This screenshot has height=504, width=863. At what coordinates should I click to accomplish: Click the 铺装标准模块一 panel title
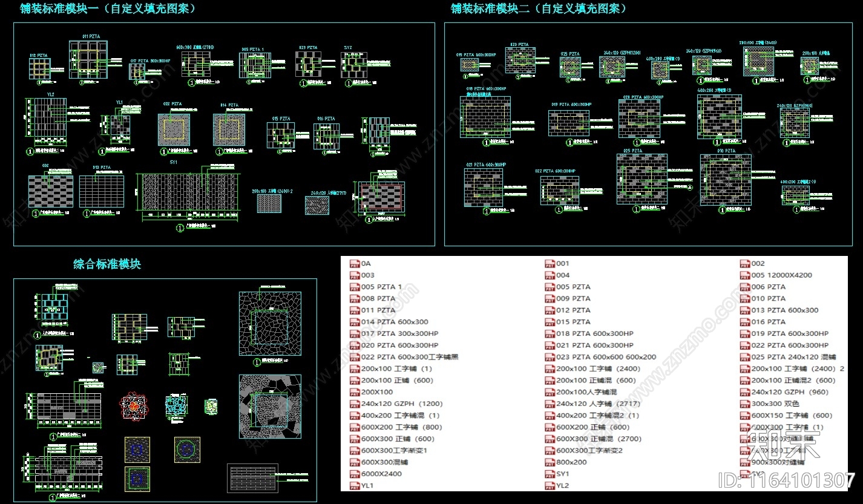coord(109,9)
